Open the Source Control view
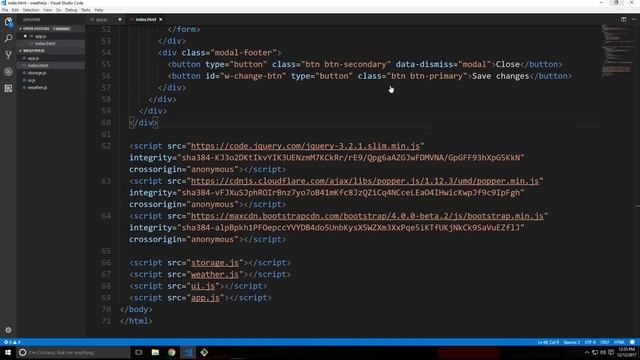 pyautogui.click(x=8, y=55)
